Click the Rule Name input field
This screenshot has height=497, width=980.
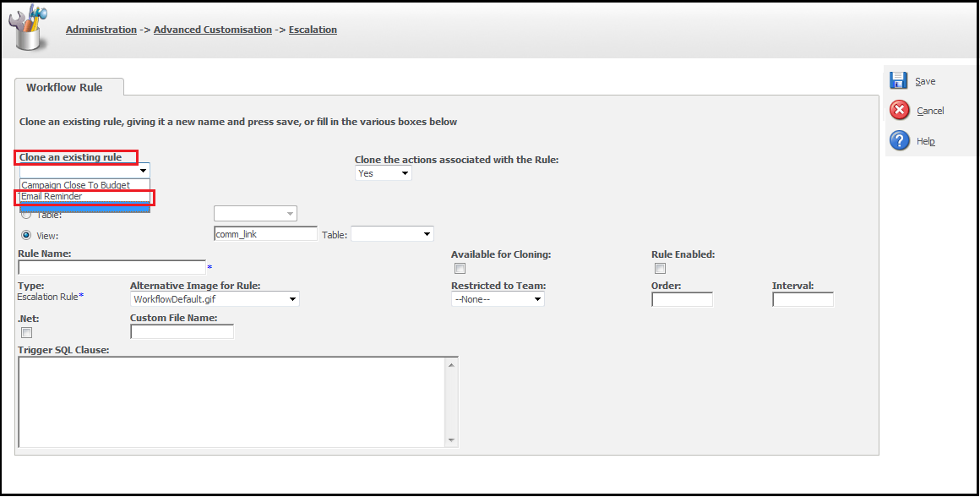coord(112,268)
